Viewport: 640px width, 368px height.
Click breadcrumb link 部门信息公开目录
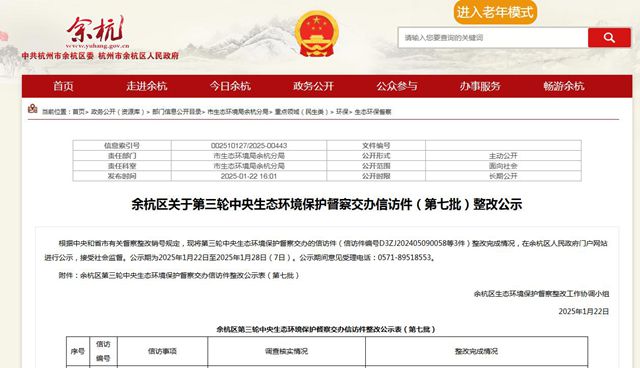176,112
